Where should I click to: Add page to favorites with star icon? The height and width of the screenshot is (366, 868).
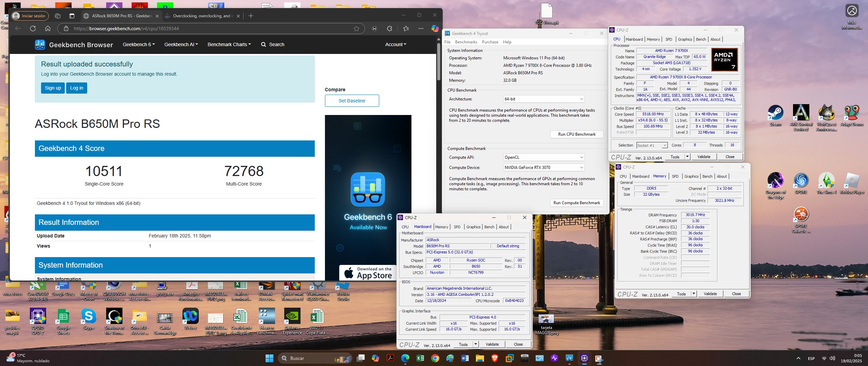[356, 28]
